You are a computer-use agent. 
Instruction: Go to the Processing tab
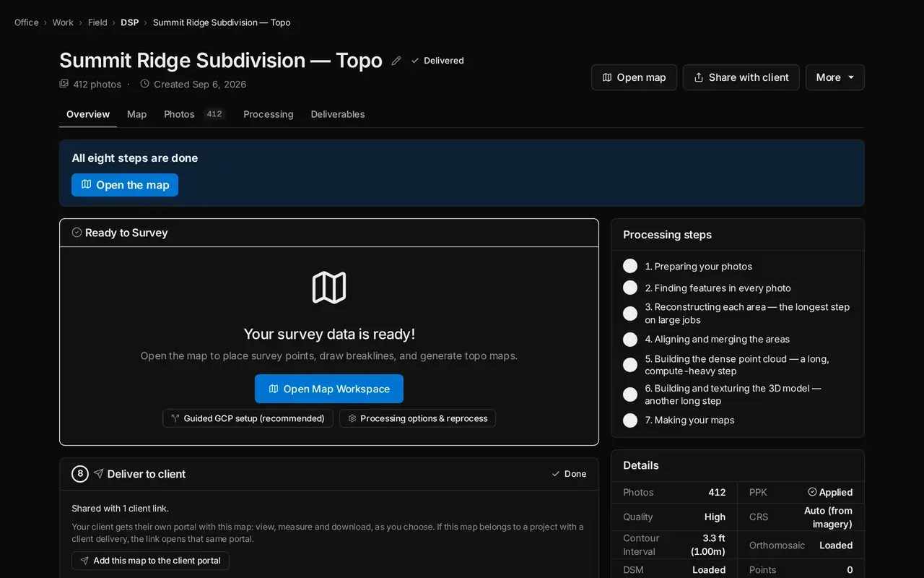(x=269, y=114)
